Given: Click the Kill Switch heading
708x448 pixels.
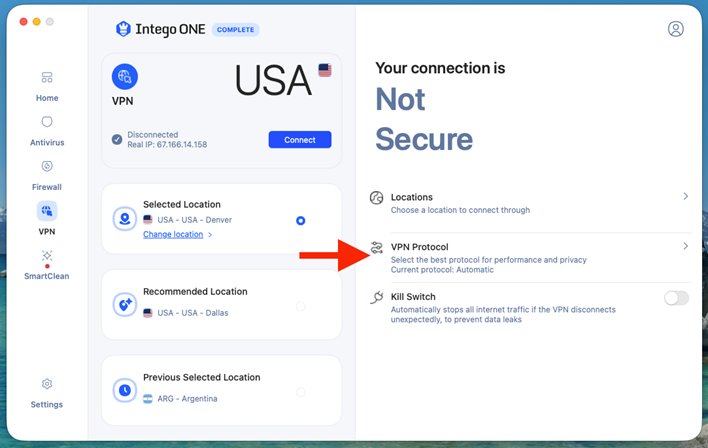Looking at the screenshot, I should click(413, 297).
